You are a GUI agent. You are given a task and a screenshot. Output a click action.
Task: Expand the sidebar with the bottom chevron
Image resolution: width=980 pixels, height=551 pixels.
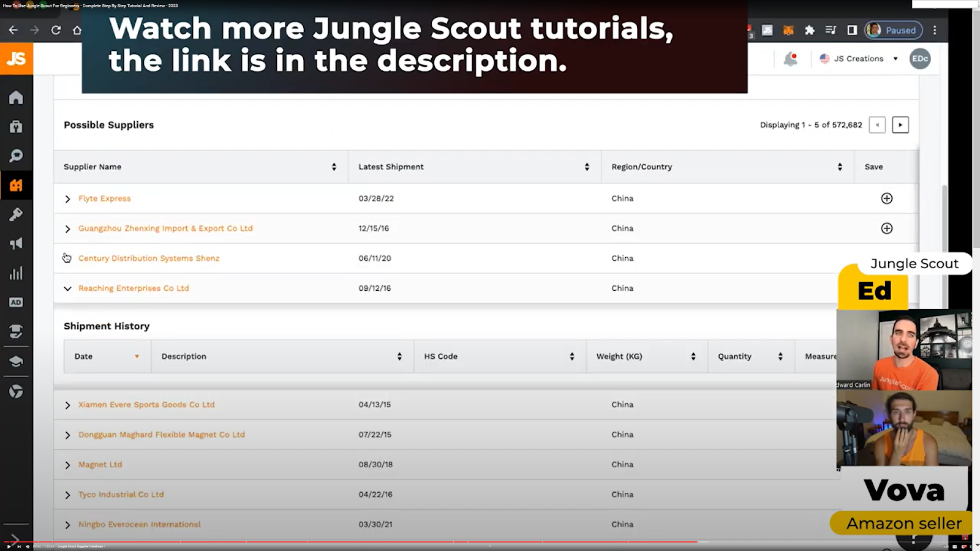[x=15, y=539]
